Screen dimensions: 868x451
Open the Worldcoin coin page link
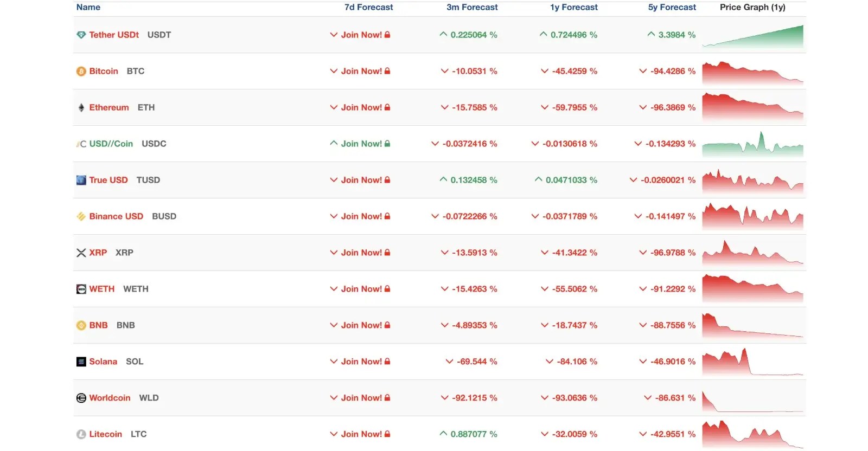pos(110,398)
